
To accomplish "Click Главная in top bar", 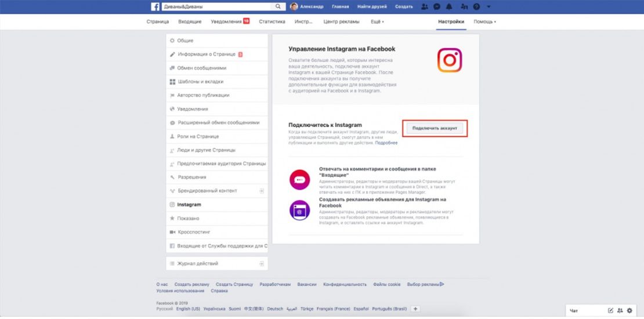I will (341, 7).
